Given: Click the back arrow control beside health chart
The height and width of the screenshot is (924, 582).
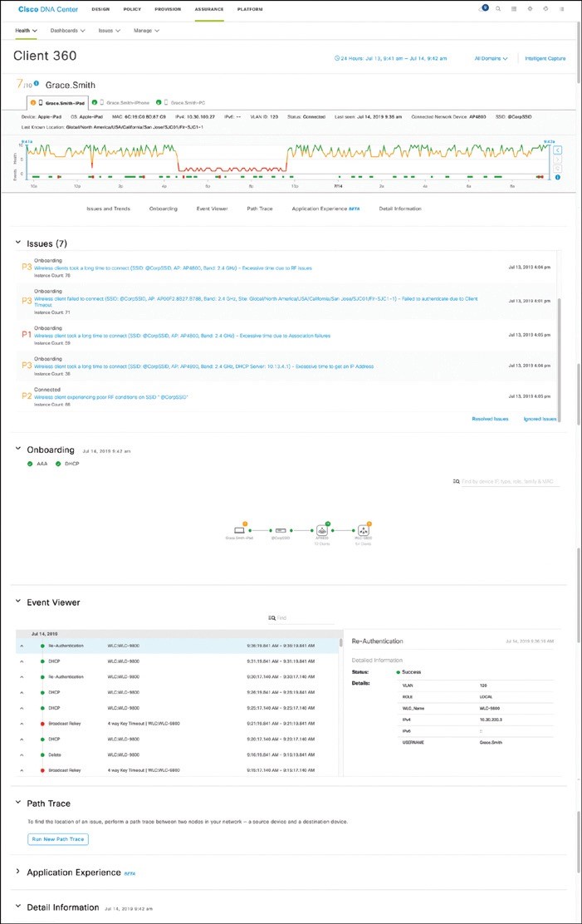Looking at the screenshot, I should click(558, 150).
